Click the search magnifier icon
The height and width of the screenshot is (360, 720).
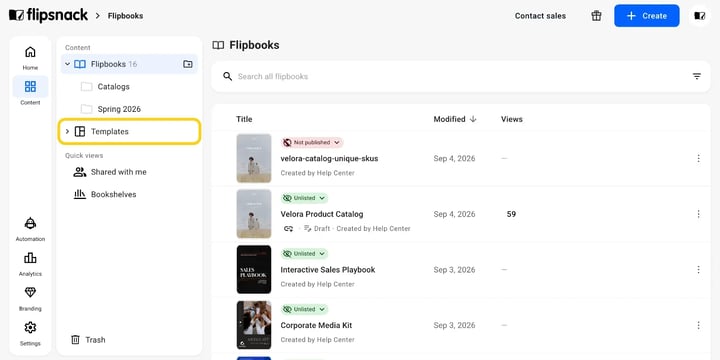227,76
